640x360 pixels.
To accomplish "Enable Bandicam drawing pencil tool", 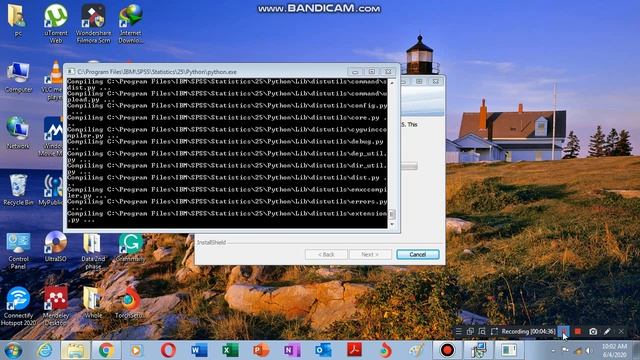I will point(607,331).
